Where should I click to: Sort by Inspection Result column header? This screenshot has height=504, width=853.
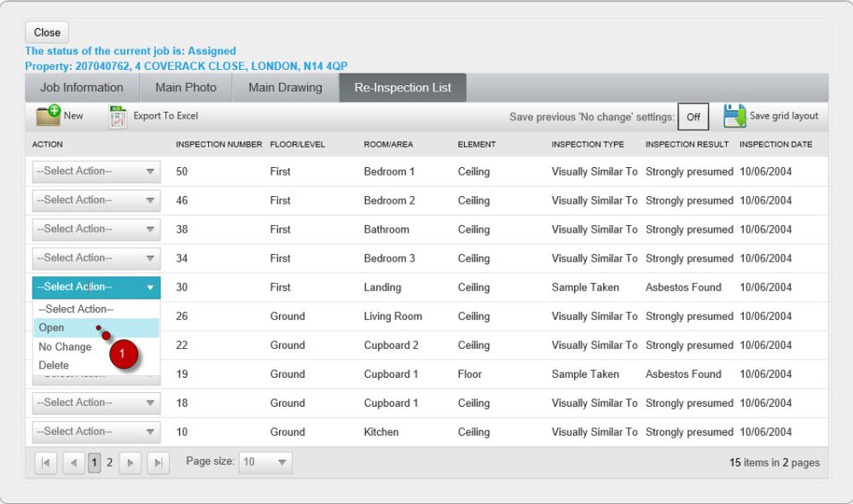tap(687, 144)
